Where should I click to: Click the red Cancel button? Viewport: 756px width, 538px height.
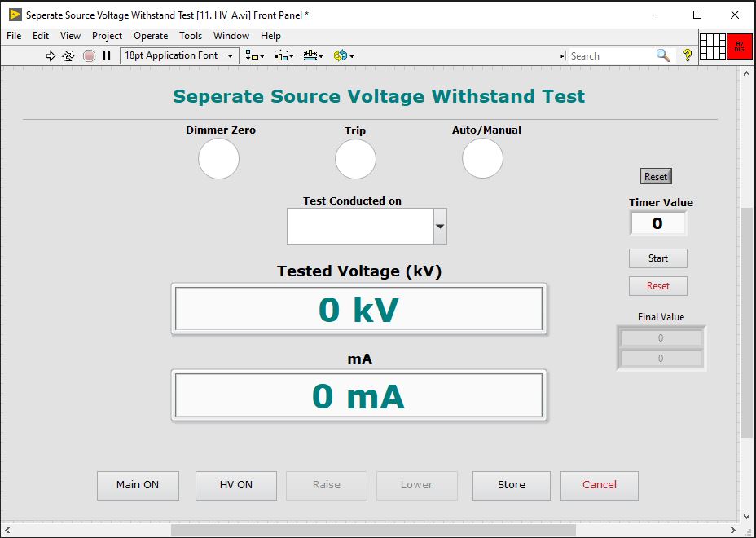[600, 485]
